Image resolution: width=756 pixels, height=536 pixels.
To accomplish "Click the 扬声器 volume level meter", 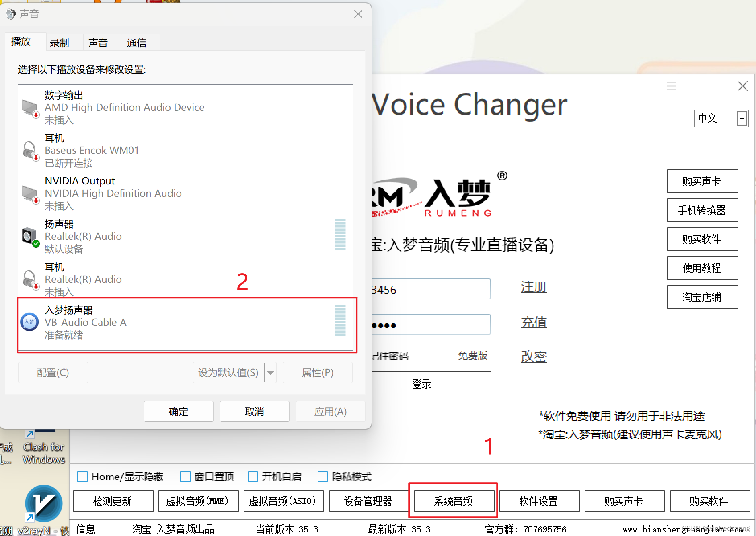I will click(340, 235).
